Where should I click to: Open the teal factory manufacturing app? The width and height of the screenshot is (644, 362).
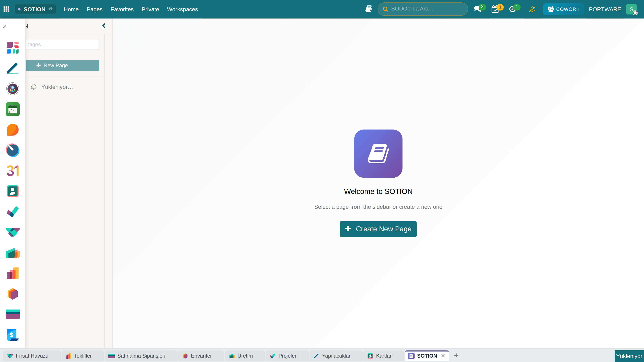pos(13,253)
